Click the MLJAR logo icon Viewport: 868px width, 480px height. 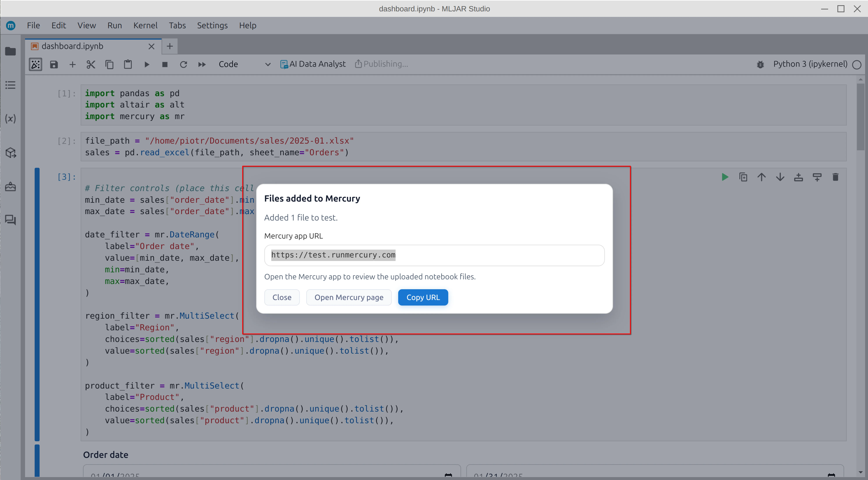click(x=11, y=25)
